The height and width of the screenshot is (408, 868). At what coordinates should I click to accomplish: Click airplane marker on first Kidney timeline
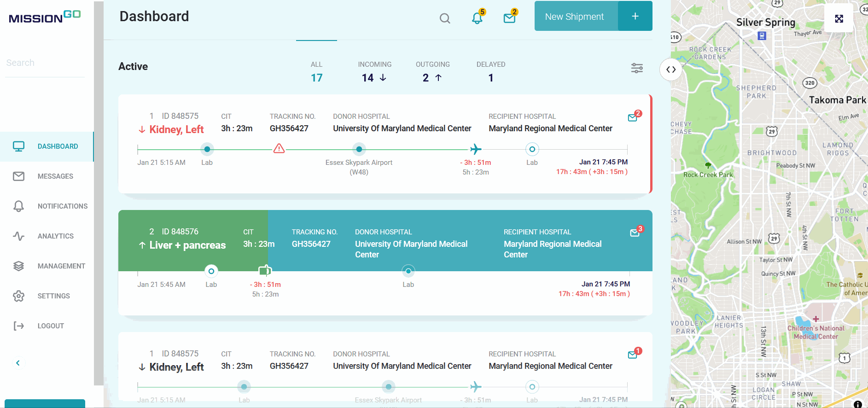click(476, 149)
